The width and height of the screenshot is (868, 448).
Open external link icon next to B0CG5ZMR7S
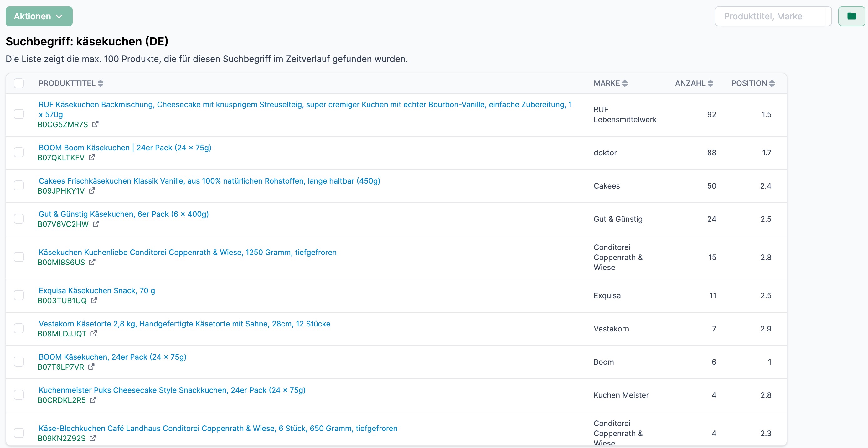click(96, 124)
